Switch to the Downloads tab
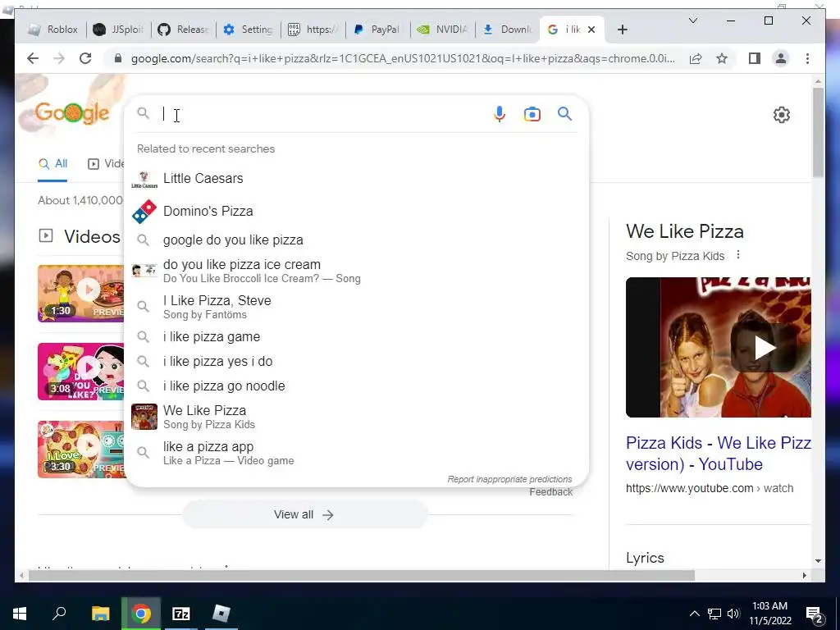 click(x=507, y=30)
